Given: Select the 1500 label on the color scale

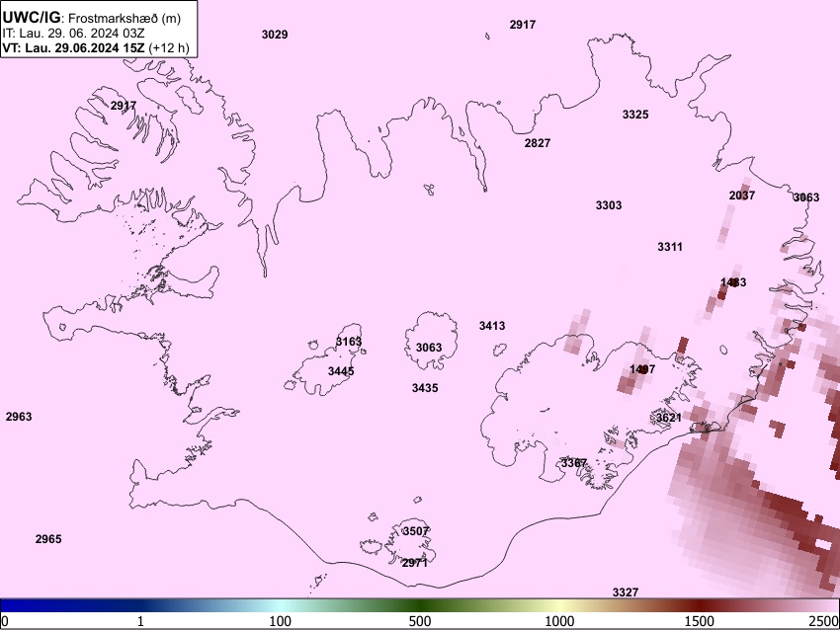Looking at the screenshot, I should 700,621.
